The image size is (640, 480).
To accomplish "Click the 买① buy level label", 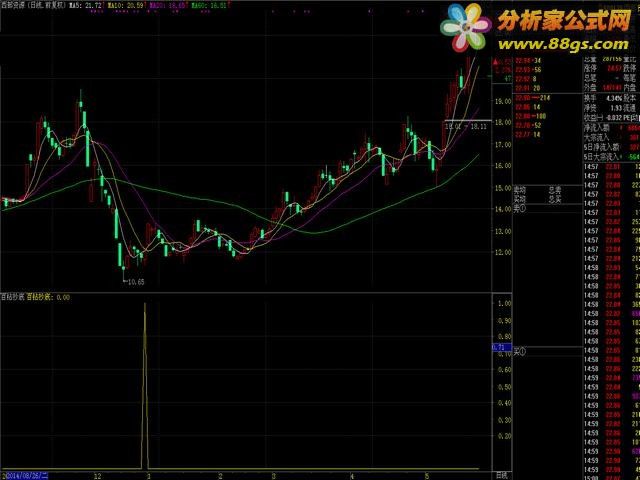I will pos(520,351).
